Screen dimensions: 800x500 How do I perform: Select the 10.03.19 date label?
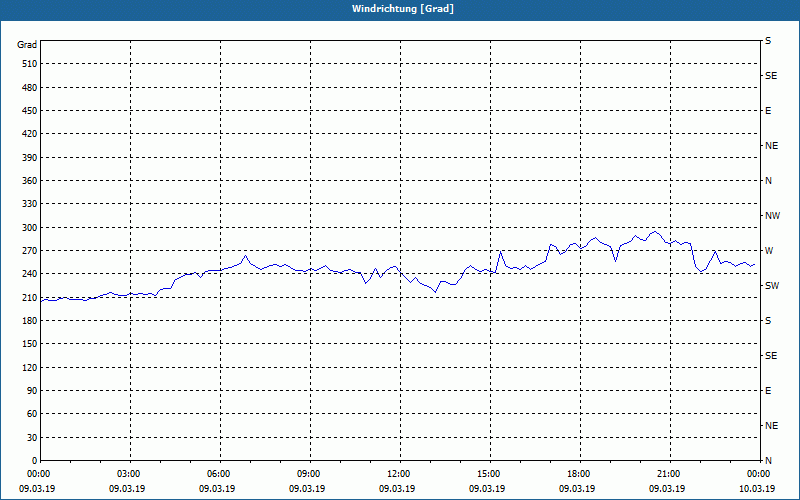click(757, 489)
